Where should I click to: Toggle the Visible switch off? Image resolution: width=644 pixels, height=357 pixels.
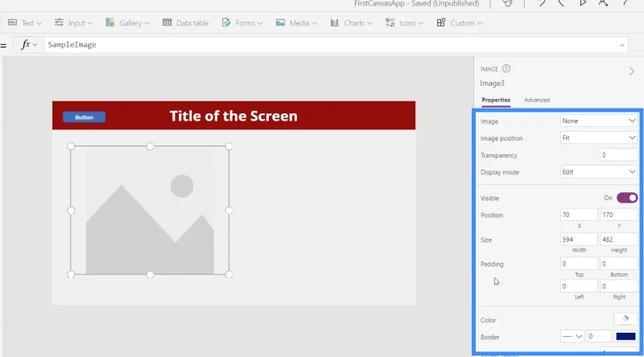click(627, 198)
